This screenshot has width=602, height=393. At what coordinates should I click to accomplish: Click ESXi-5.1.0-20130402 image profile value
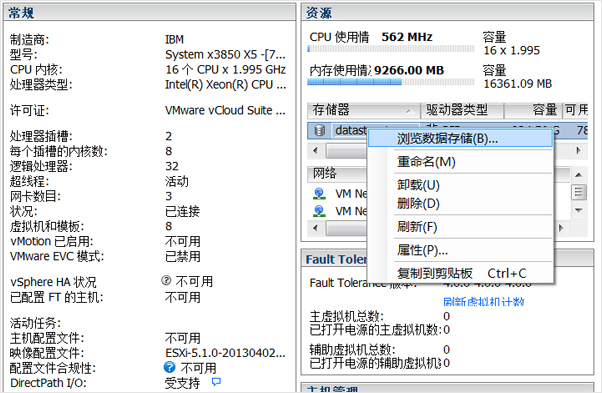pos(225,353)
